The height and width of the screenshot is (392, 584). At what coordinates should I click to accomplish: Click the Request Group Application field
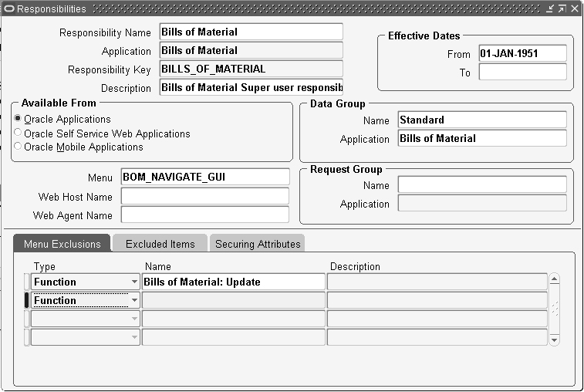point(482,204)
